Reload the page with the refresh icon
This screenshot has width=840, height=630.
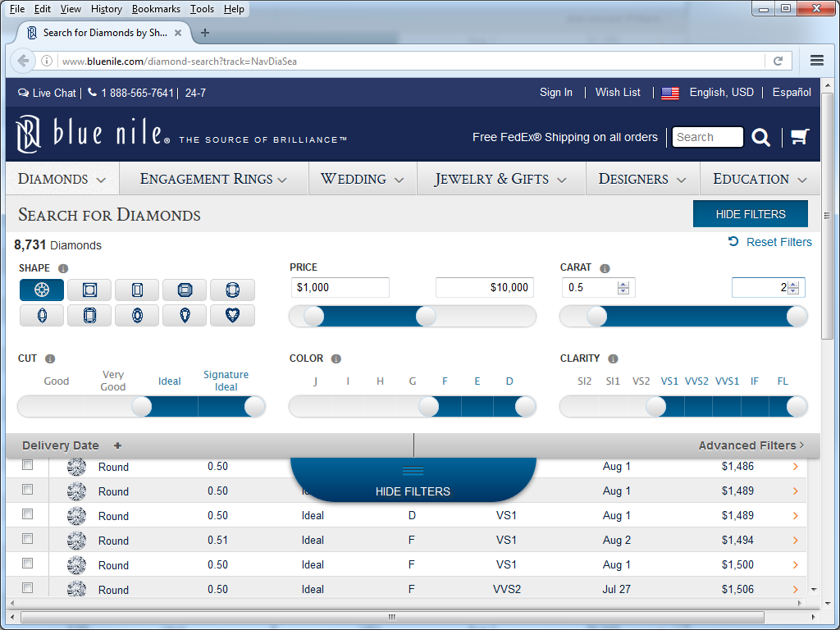778,61
